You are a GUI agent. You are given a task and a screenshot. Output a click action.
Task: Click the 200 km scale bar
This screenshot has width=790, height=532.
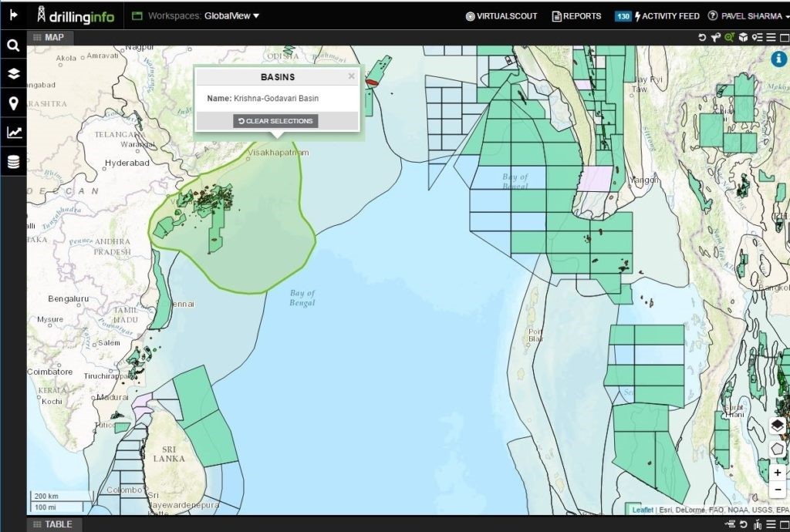62,497
